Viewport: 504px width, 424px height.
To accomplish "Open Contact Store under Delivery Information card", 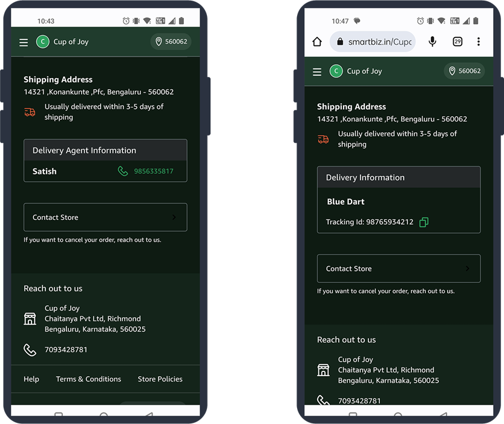I will [399, 268].
